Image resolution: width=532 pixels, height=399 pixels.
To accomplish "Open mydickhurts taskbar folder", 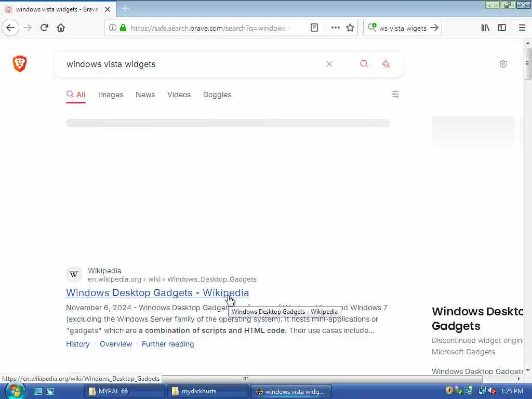I will click(x=208, y=391).
